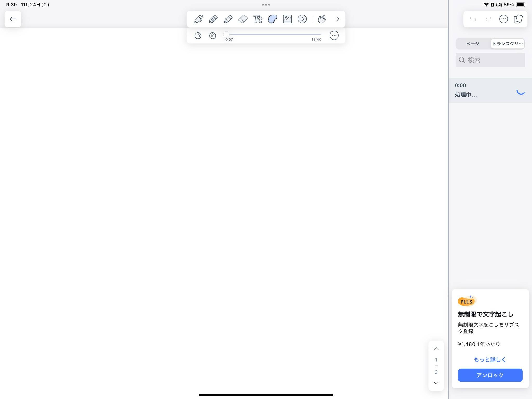Select the hand/pointer interaction tool

pos(322,19)
